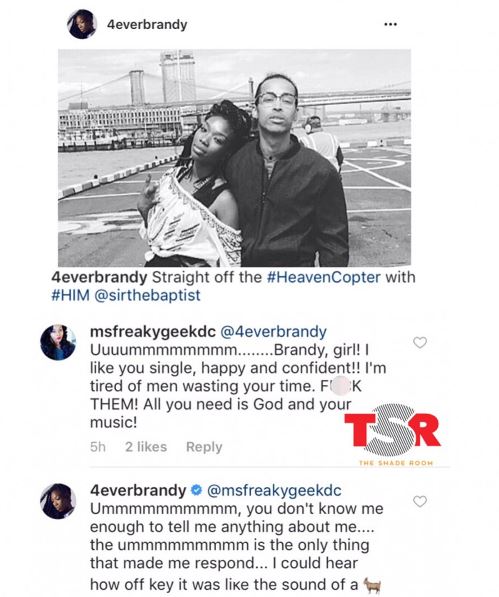Open 4everbrandy's avatar beside her reply comment
Image resolution: width=499 pixels, height=597 pixels.
pyautogui.click(x=58, y=501)
